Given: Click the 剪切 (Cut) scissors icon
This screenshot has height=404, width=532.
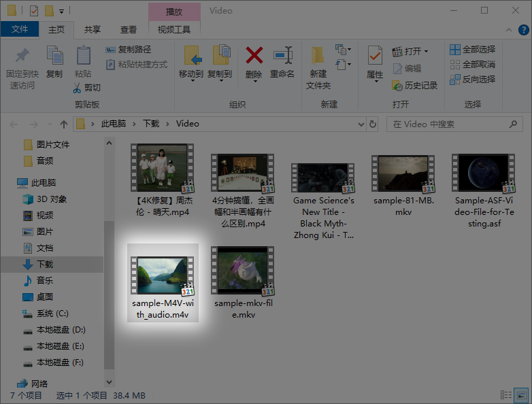Looking at the screenshot, I should tap(78, 88).
